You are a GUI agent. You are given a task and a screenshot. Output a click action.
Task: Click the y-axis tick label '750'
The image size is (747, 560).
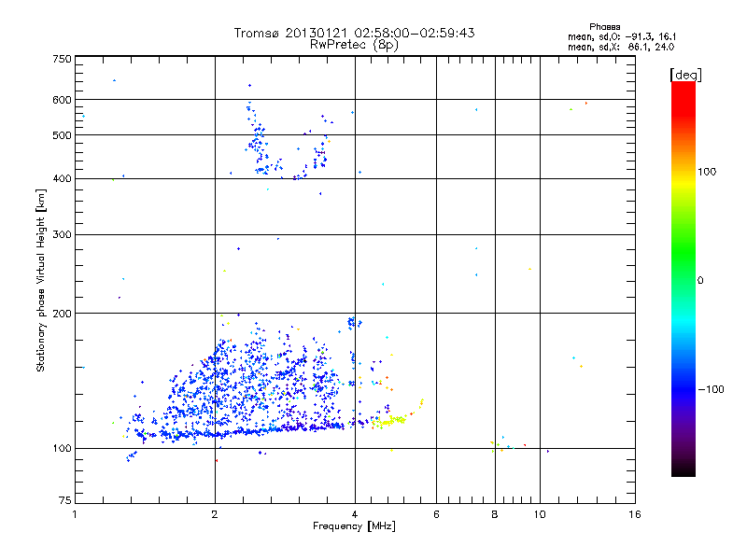point(62,59)
